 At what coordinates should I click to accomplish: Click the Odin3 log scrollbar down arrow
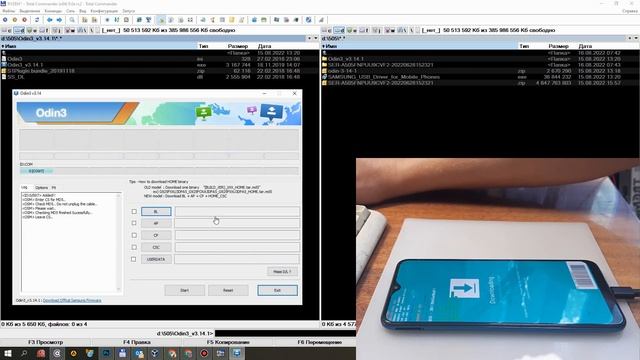click(119, 289)
